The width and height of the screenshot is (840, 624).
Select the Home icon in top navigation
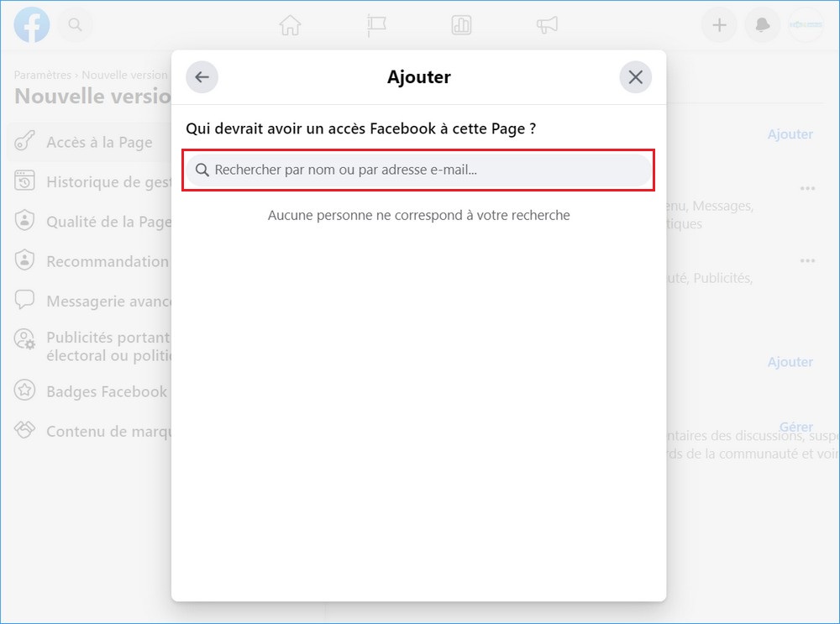290,25
